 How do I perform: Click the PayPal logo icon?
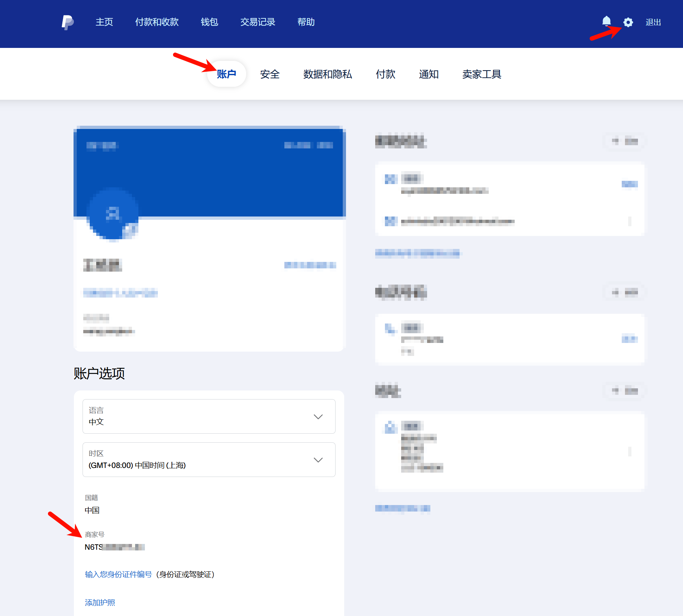(67, 22)
